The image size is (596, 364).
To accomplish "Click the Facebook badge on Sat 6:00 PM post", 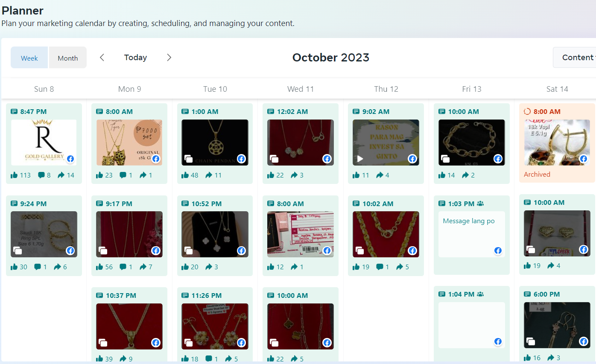I will [x=584, y=341].
